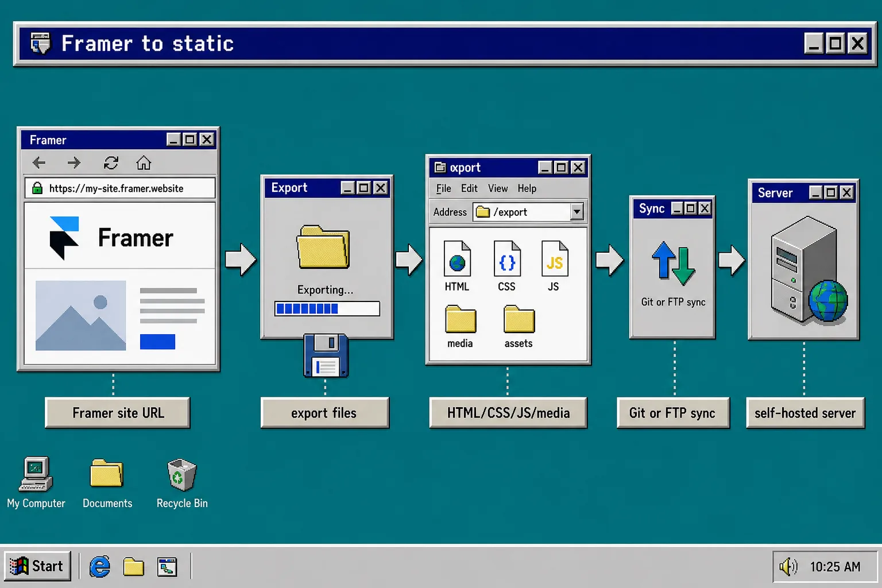Select the Recycle Bin desktop icon
The width and height of the screenshot is (882, 588).
[182, 483]
